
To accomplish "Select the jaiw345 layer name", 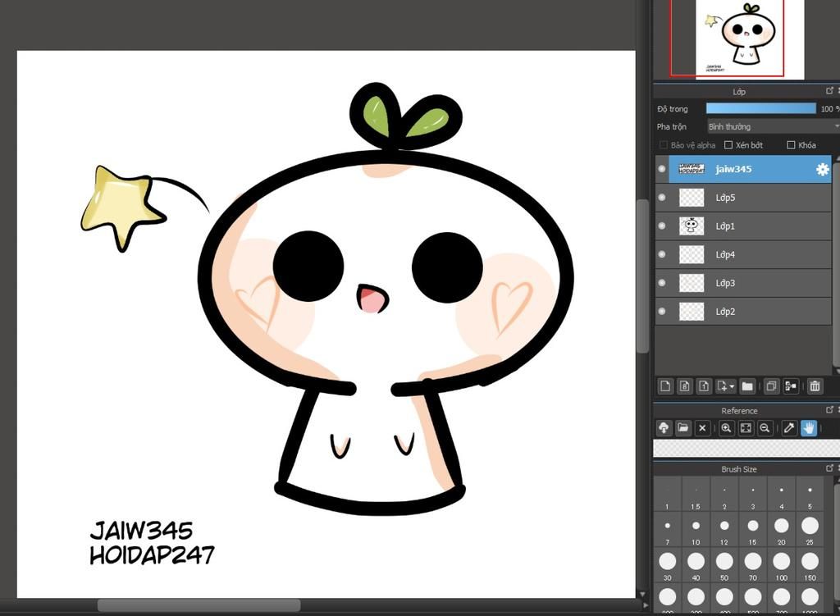I will 733,169.
